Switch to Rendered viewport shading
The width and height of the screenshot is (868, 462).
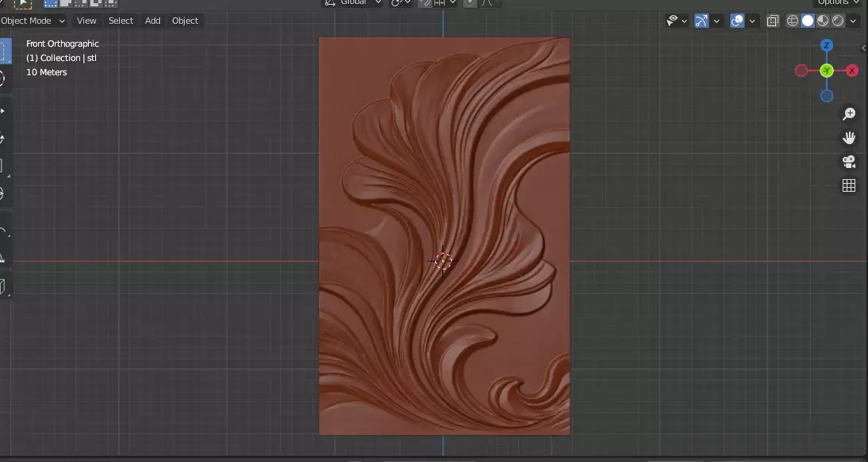(838, 21)
